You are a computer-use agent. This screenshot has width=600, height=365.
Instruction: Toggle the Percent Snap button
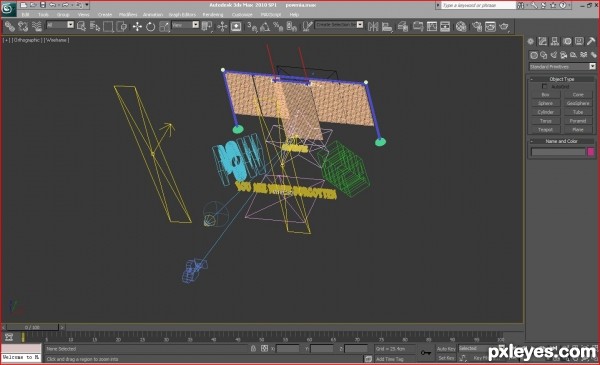[278, 26]
